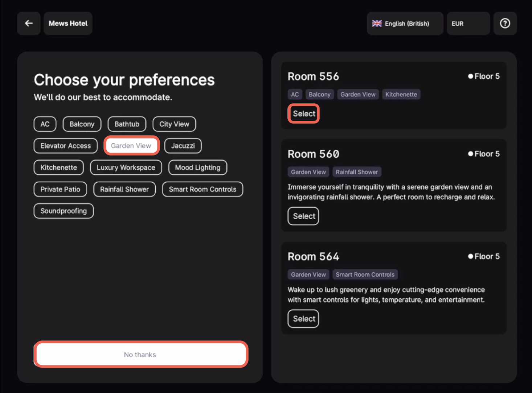Toggle the Soundproofing preference chip
Image resolution: width=532 pixels, height=393 pixels.
pos(64,211)
